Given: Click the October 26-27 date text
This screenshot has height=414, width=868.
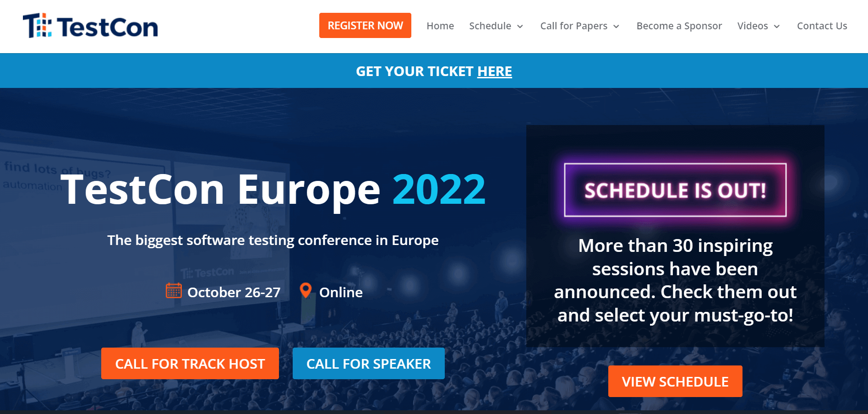Looking at the screenshot, I should pyautogui.click(x=234, y=293).
